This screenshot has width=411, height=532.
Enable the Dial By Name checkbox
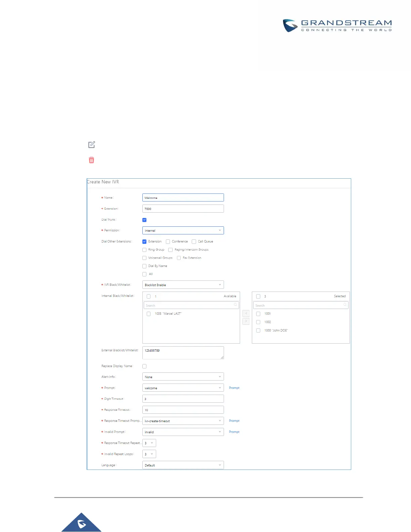click(x=144, y=266)
